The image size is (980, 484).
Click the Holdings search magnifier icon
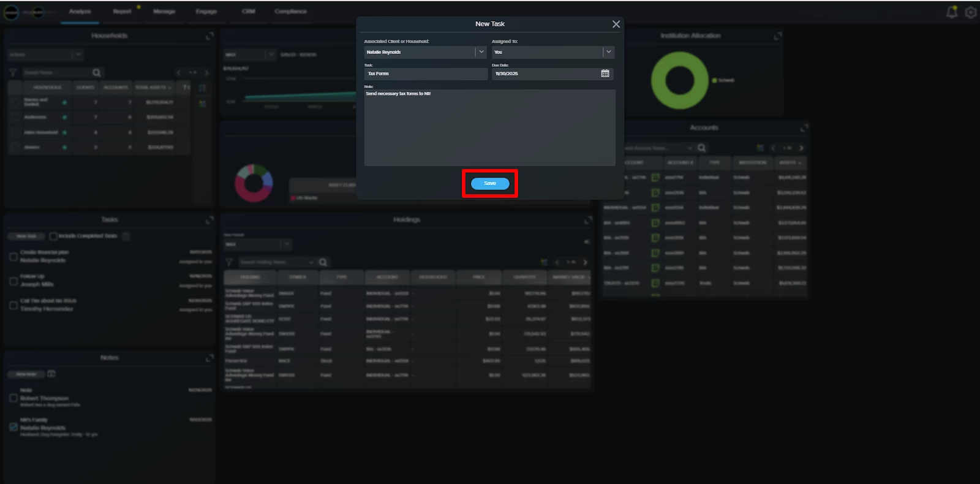323,262
